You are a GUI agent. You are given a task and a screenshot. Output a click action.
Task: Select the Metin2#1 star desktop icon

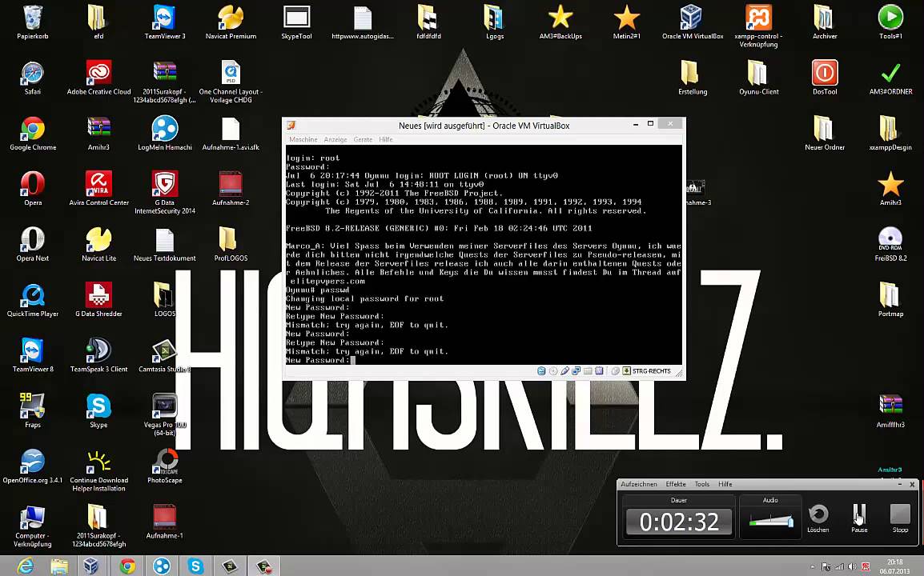click(626, 22)
